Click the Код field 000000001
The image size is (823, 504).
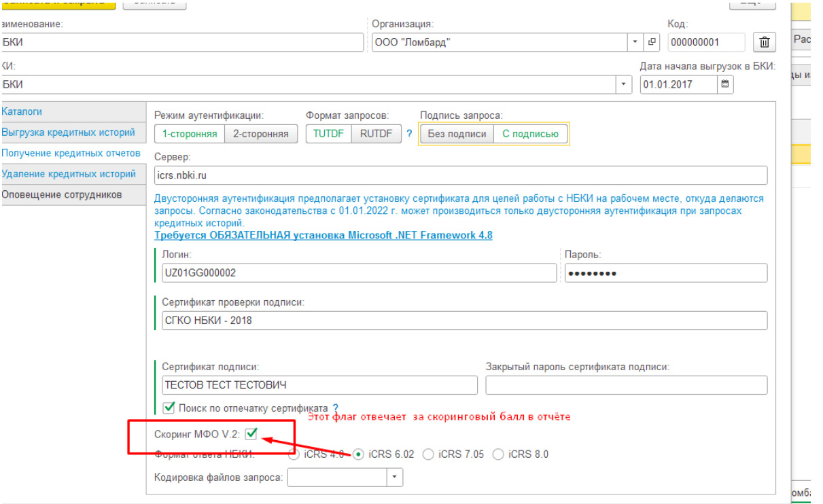coord(706,42)
